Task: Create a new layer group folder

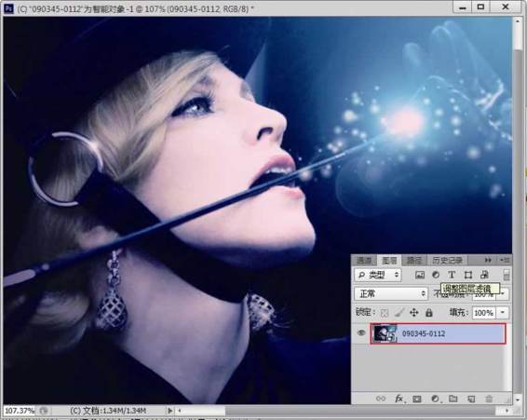Action: coord(453,399)
